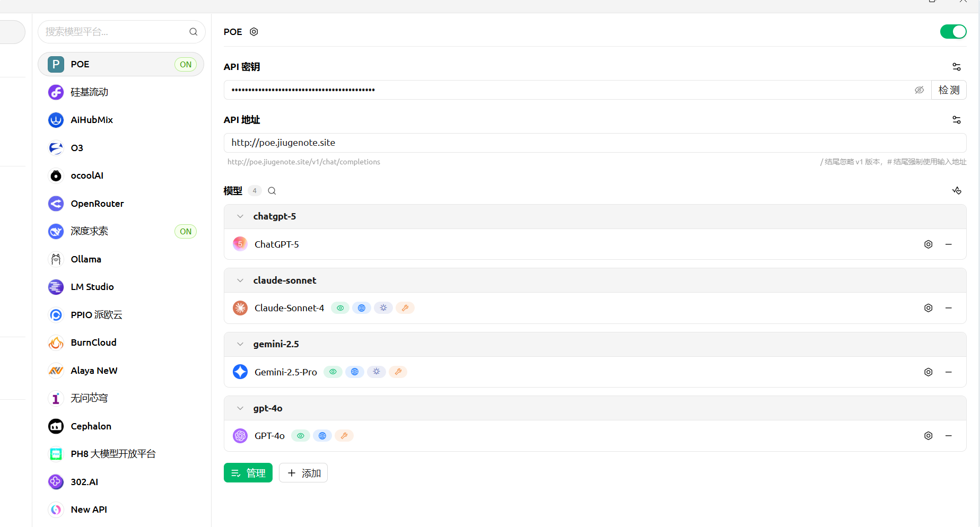Select ocoolAI provider

tap(121, 175)
